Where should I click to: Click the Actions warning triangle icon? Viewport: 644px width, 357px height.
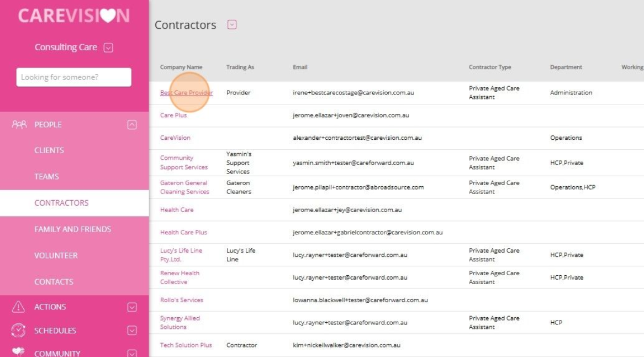pos(18,307)
